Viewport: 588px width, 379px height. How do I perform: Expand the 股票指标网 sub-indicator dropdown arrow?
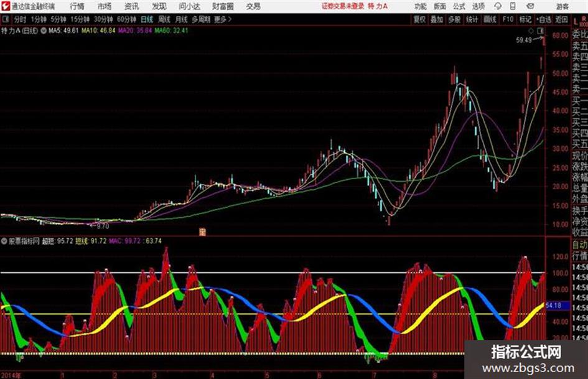tap(4, 241)
